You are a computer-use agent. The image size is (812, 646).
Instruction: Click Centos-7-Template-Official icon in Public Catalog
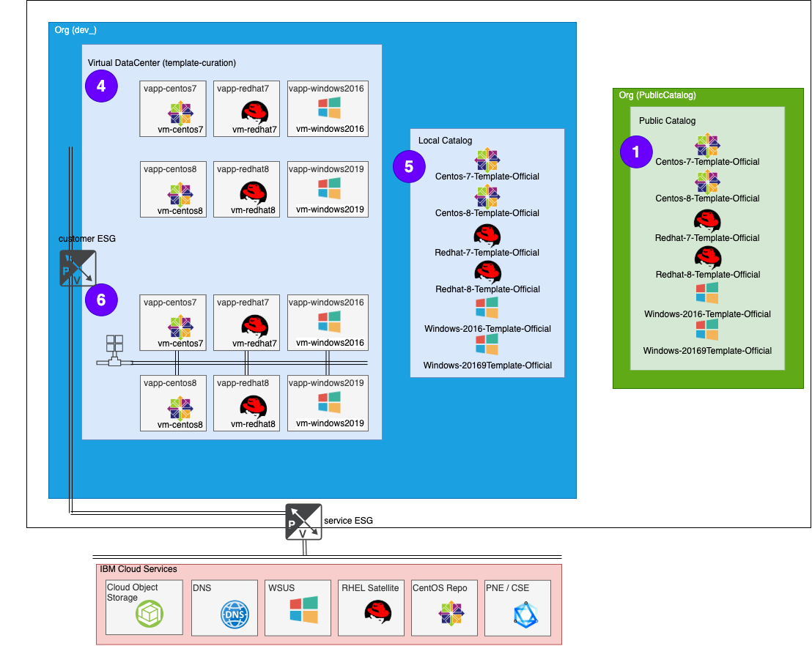click(x=707, y=145)
